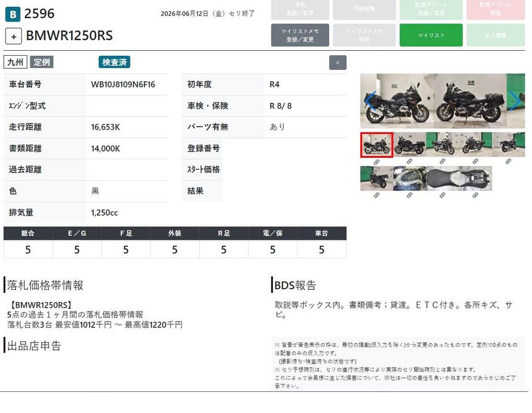532x413 pixels.
Task: Click the link icon under the red-bordered thumbnail
Action: [376, 162]
